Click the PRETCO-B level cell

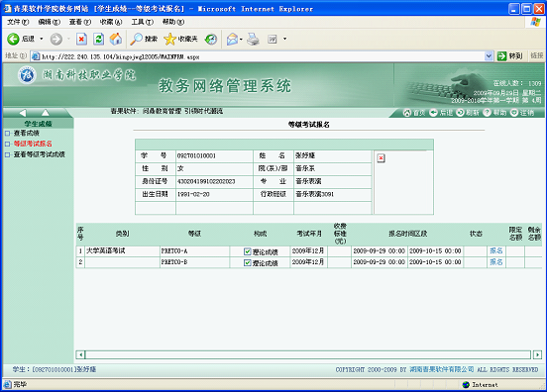coord(194,262)
